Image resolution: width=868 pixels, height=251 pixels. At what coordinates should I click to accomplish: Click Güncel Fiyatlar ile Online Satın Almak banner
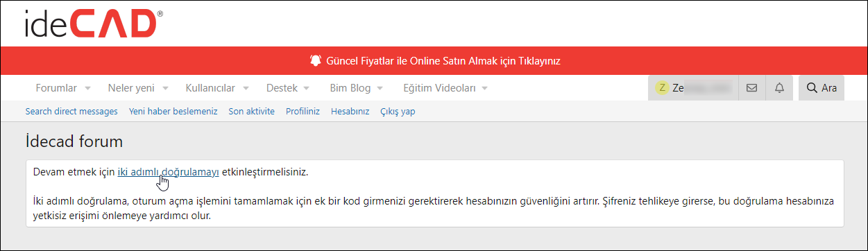(x=443, y=60)
